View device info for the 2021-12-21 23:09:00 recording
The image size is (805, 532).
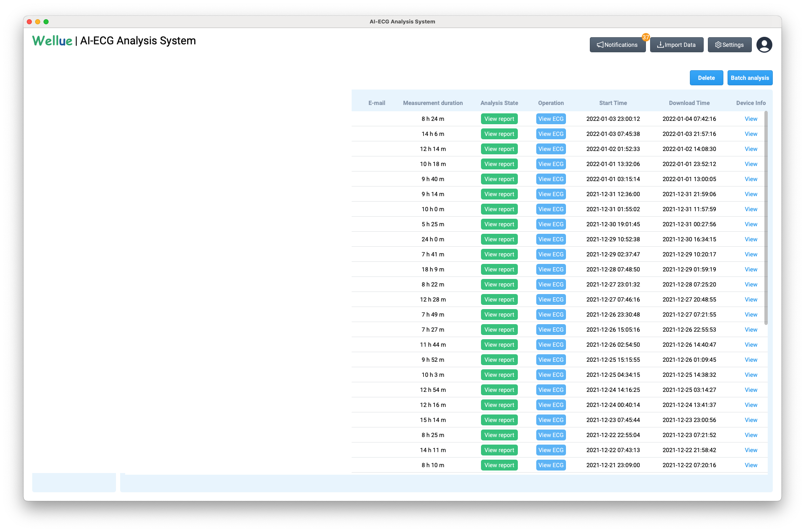pos(751,465)
